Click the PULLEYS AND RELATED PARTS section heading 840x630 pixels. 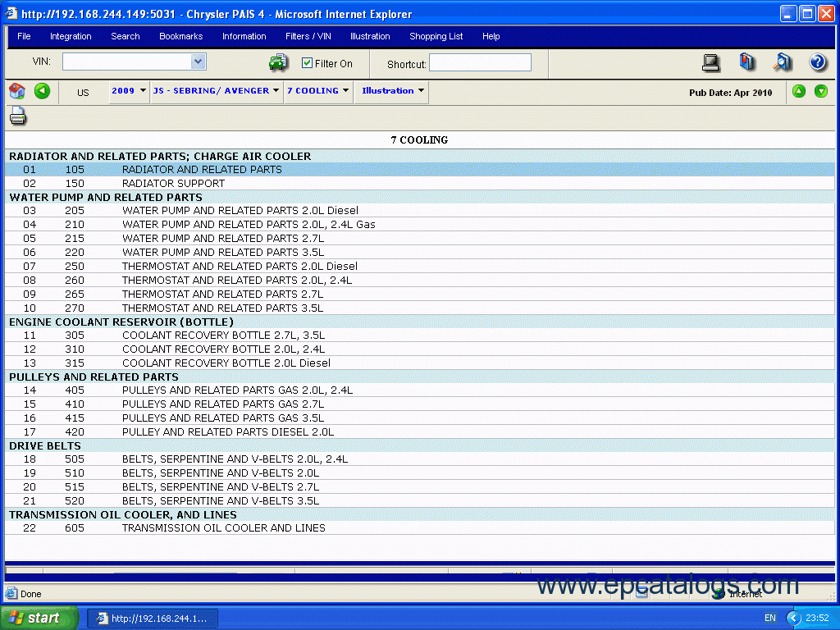(x=94, y=377)
